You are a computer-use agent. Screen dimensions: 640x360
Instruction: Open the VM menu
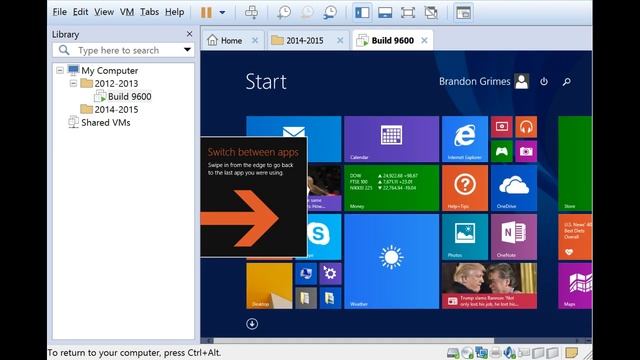click(x=127, y=12)
